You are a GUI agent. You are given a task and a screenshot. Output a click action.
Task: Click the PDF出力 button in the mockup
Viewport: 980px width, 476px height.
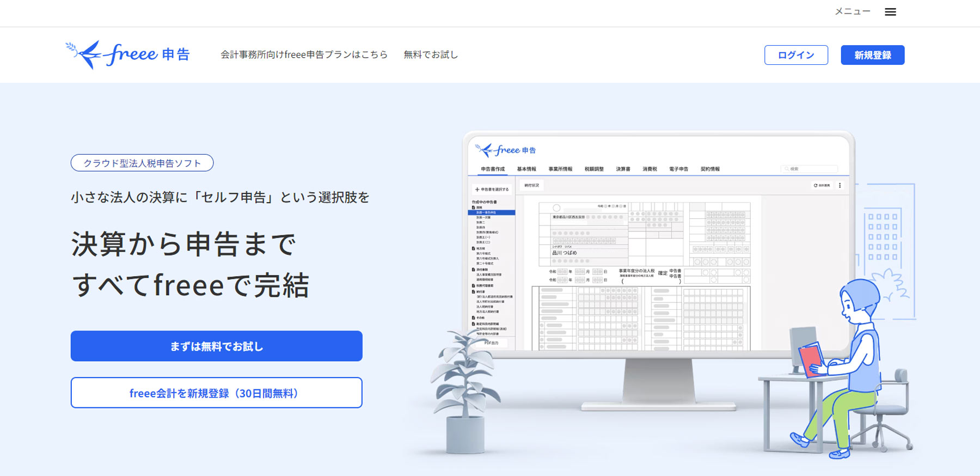click(491, 343)
